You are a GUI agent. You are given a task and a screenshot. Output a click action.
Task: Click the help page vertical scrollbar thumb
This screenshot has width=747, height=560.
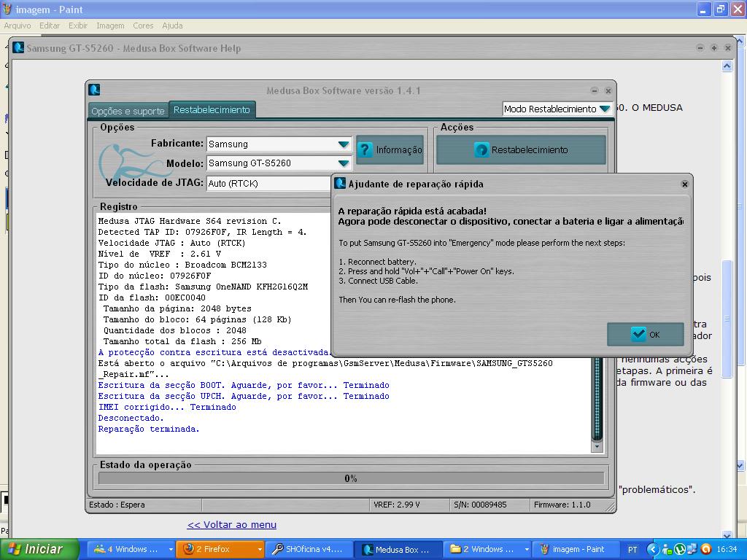tap(727, 318)
